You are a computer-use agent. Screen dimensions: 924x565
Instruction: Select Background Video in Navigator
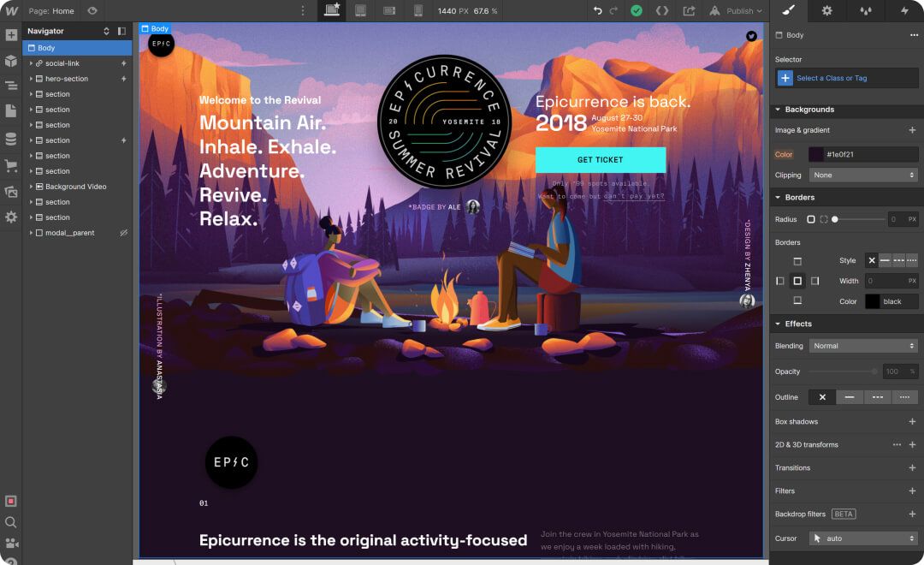[x=77, y=187]
